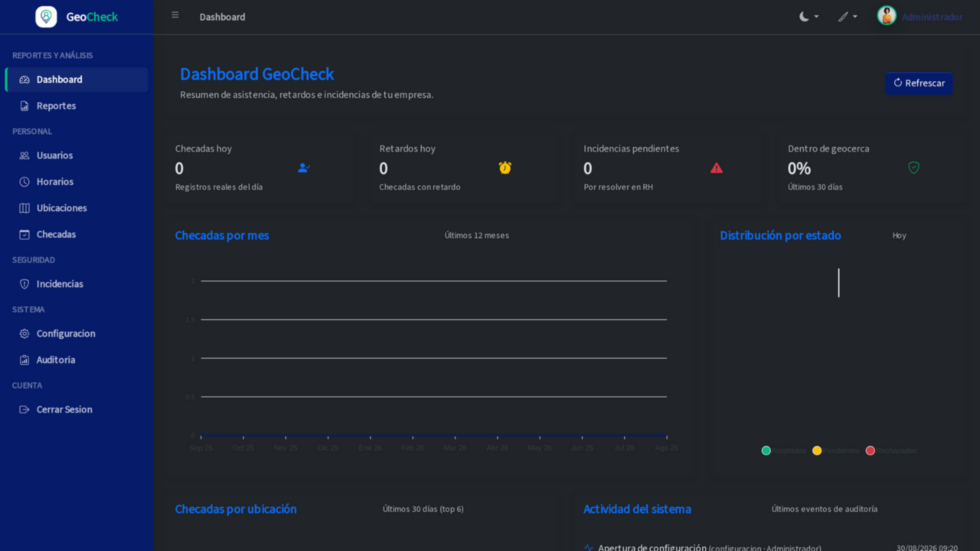Viewport: 980px width, 551px height.
Task: Open Checadas page
Action: (77, 234)
